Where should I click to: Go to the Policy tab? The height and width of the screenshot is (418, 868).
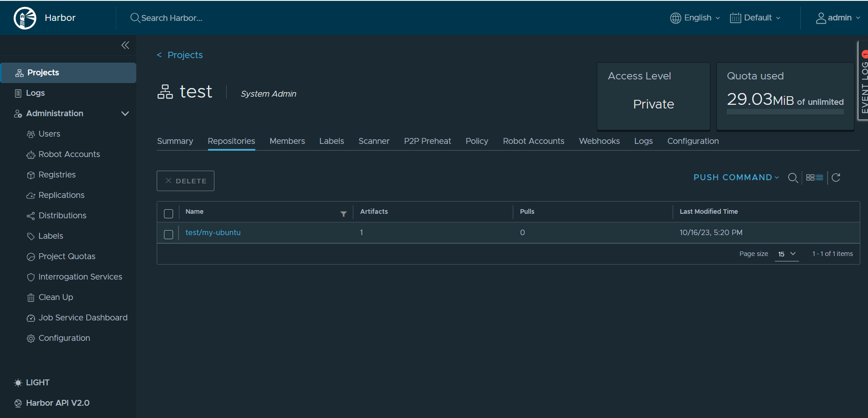point(477,141)
